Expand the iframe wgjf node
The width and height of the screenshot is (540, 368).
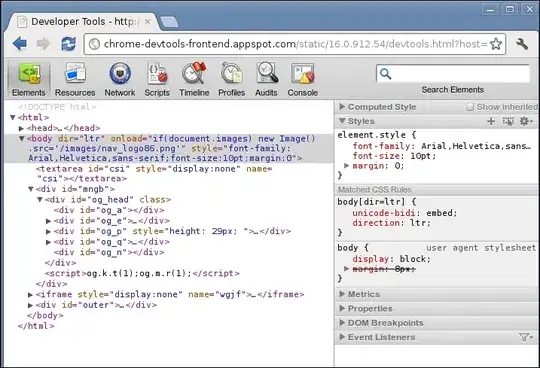[30, 295]
